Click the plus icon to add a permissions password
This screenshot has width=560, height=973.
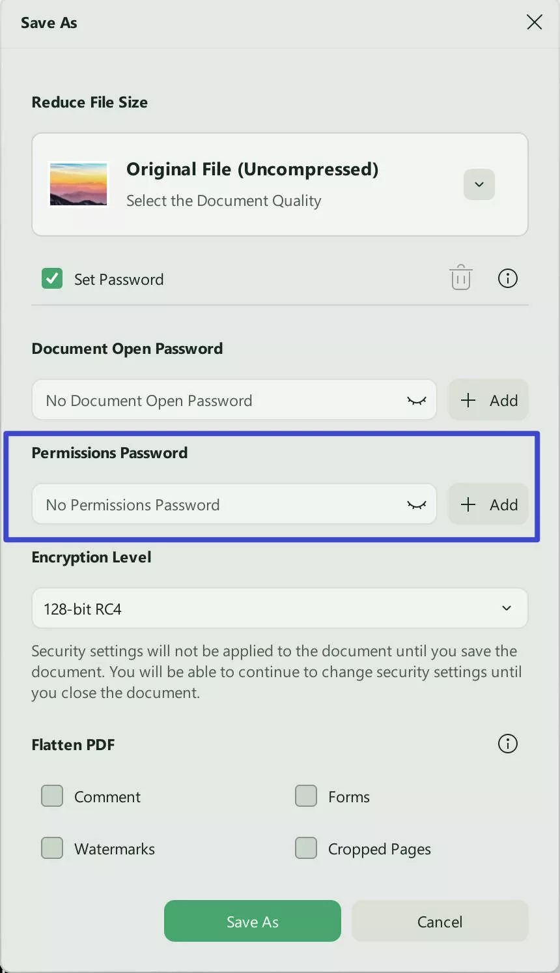pos(468,504)
